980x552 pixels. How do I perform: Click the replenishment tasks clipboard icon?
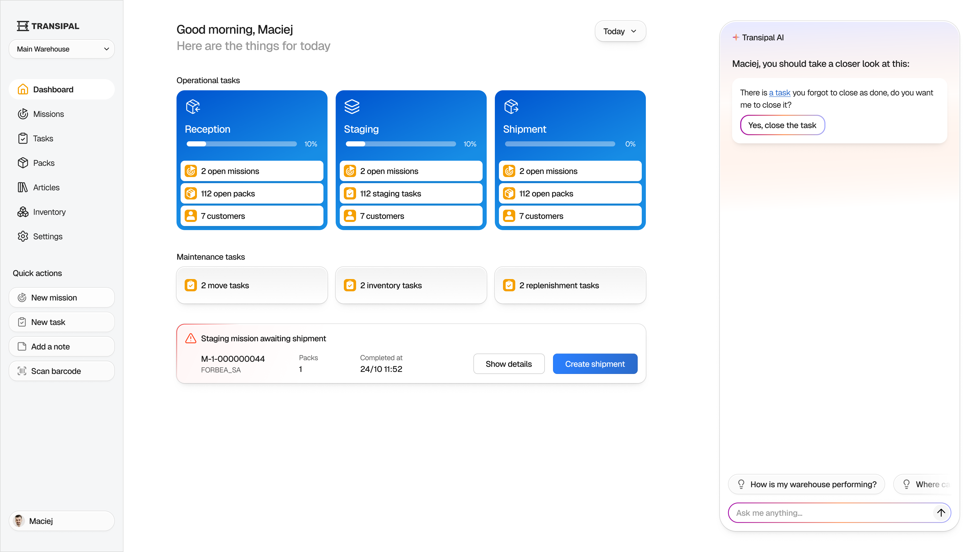509,285
